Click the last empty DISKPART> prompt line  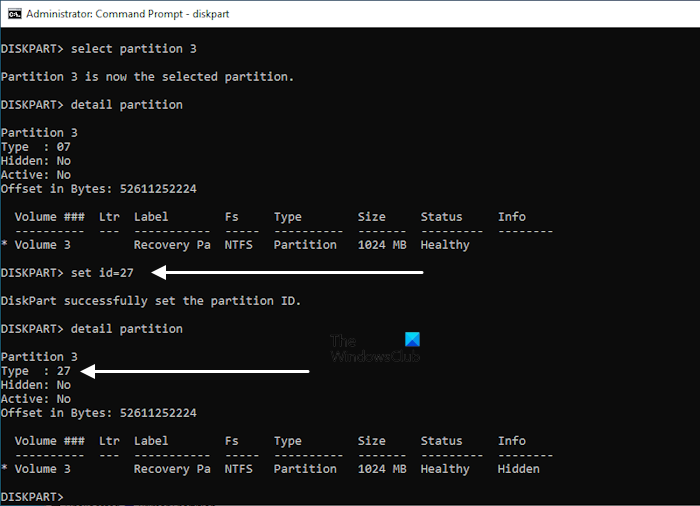32,497
